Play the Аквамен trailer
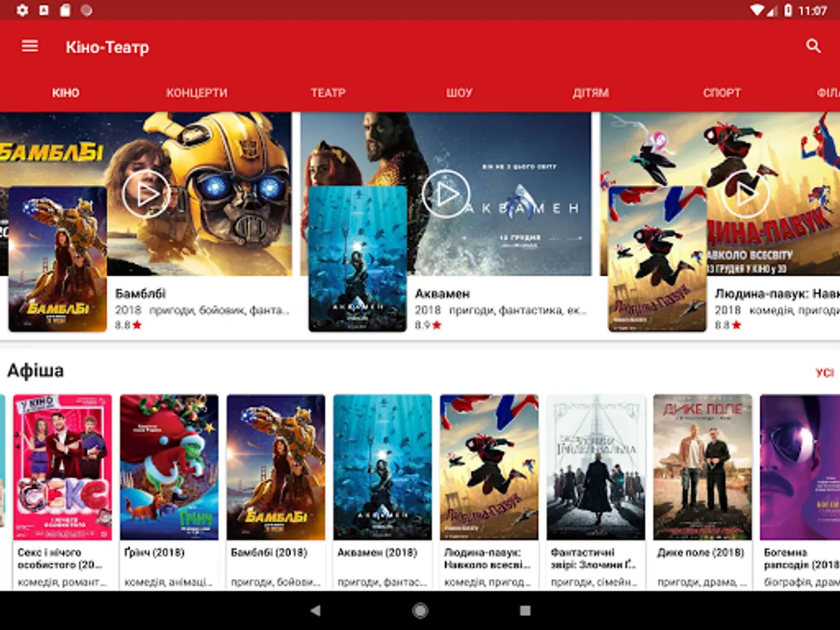840x630 pixels. tap(446, 194)
